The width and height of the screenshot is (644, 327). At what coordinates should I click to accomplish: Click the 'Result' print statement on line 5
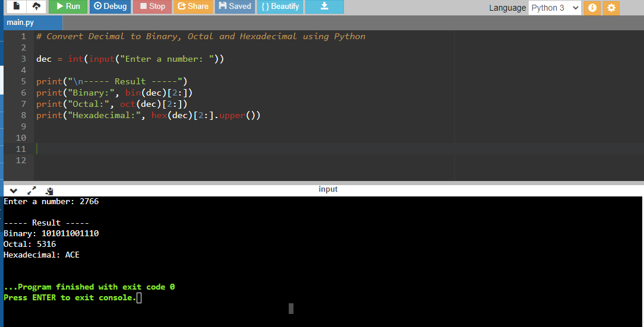(x=112, y=81)
